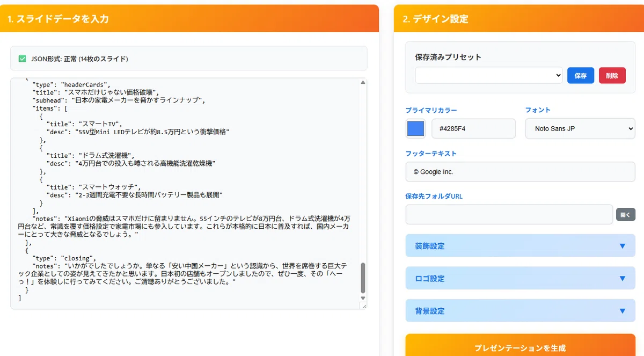Click the JSON形式: 正常 status text
Viewport: 644px width, 356px height.
click(x=79, y=59)
